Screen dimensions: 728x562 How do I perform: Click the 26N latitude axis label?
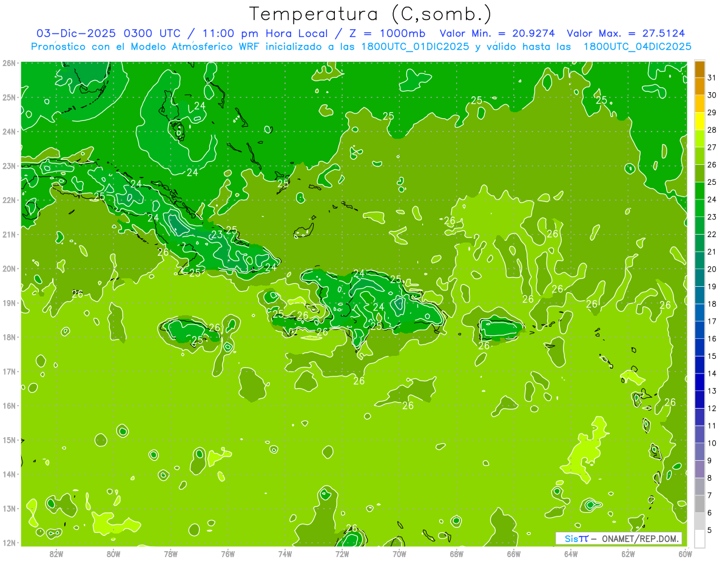pos(8,63)
